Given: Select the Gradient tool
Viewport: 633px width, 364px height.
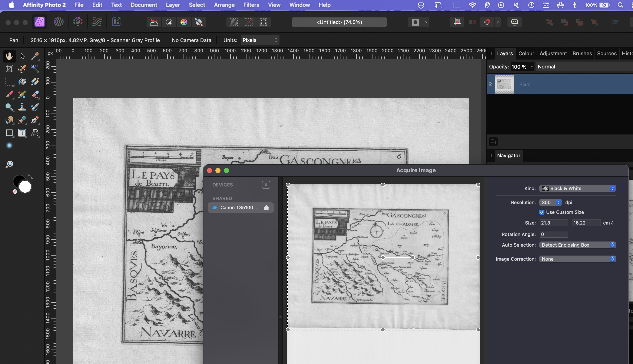Looking at the screenshot, I should pos(35,82).
